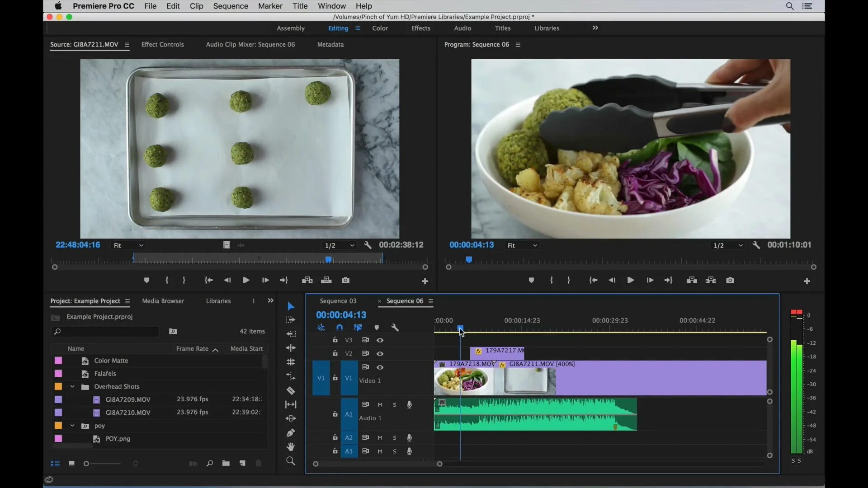This screenshot has height=488, width=868.
Task: Select the Razor tool in the tools panel
Action: click(x=291, y=390)
